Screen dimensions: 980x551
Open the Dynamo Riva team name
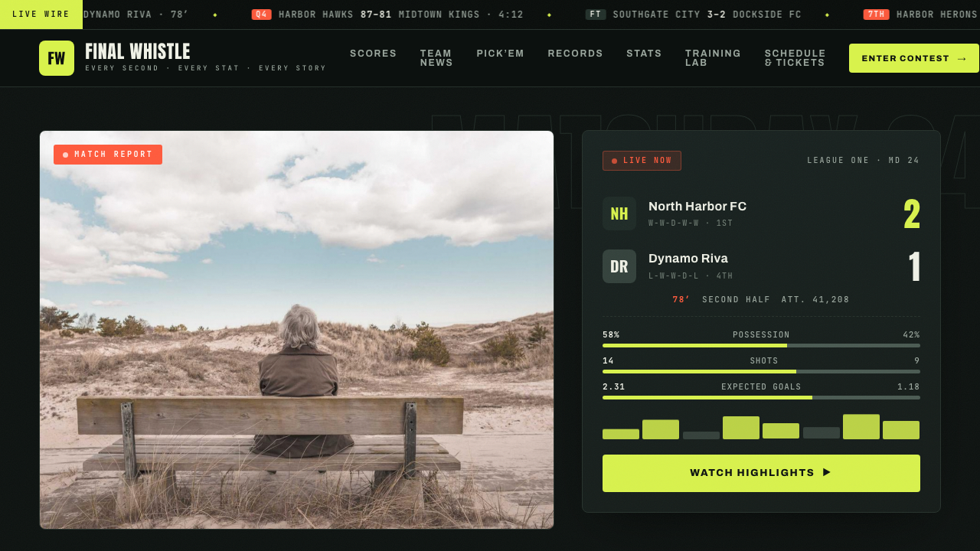pos(688,259)
